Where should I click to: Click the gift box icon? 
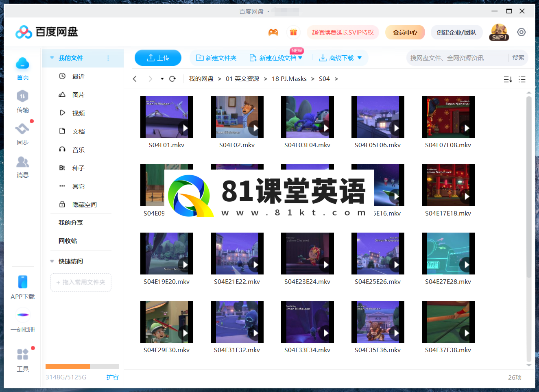(293, 32)
